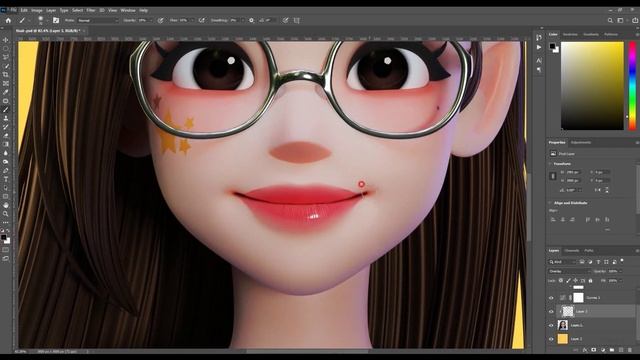Switch to the Channels tab

point(572,251)
